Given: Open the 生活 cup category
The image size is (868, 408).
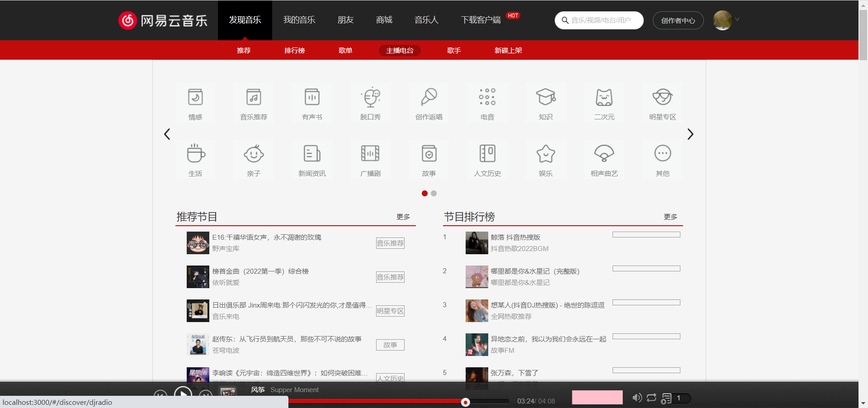Looking at the screenshot, I should click(x=195, y=160).
